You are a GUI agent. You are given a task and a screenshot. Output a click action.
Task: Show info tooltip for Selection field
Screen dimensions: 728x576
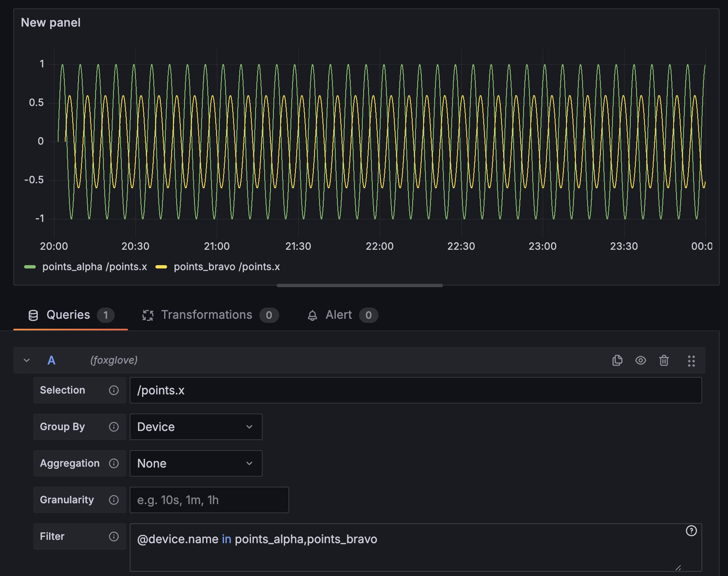pos(114,390)
